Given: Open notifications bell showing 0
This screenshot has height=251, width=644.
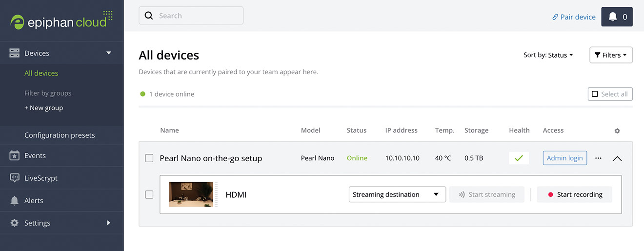Looking at the screenshot, I should (617, 17).
